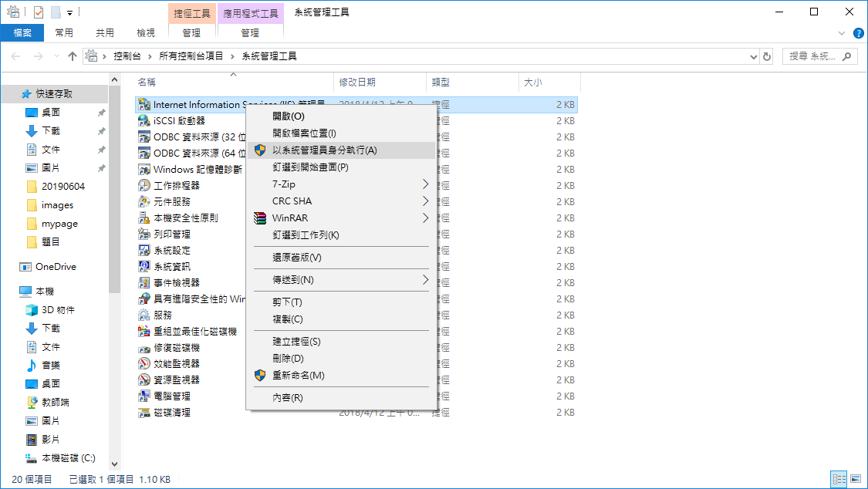Open the 檢視 ribbon tab
The height and width of the screenshot is (489, 868).
(x=146, y=33)
